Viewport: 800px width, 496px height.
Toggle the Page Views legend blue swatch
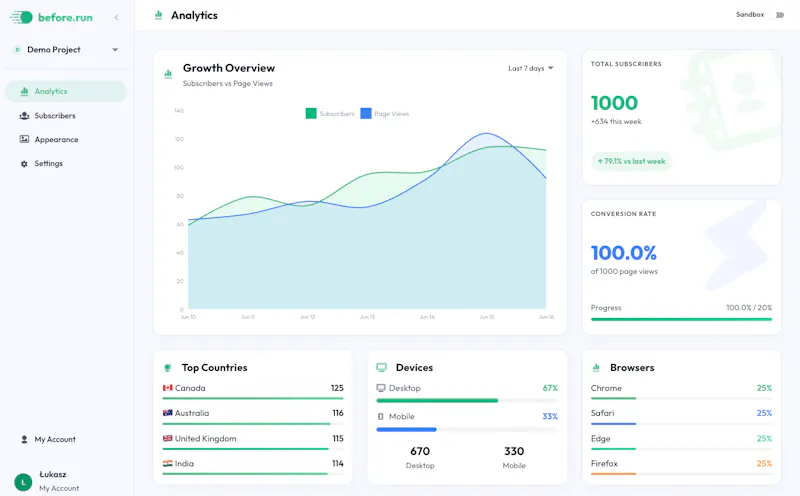pyautogui.click(x=366, y=113)
